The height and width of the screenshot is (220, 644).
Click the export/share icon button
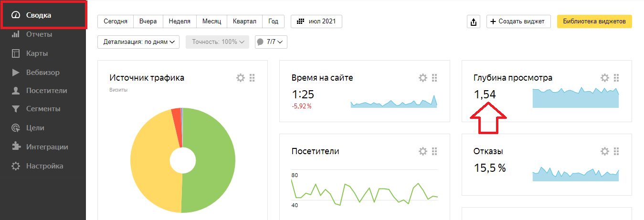[x=473, y=21]
